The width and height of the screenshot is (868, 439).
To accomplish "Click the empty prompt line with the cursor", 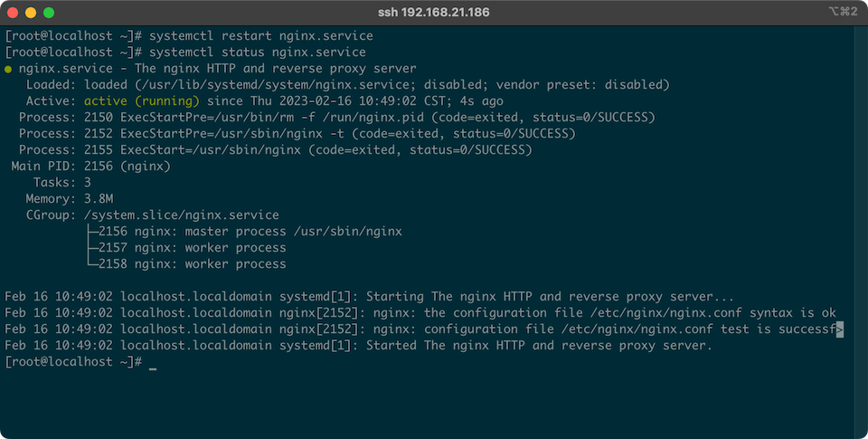I will [80, 362].
